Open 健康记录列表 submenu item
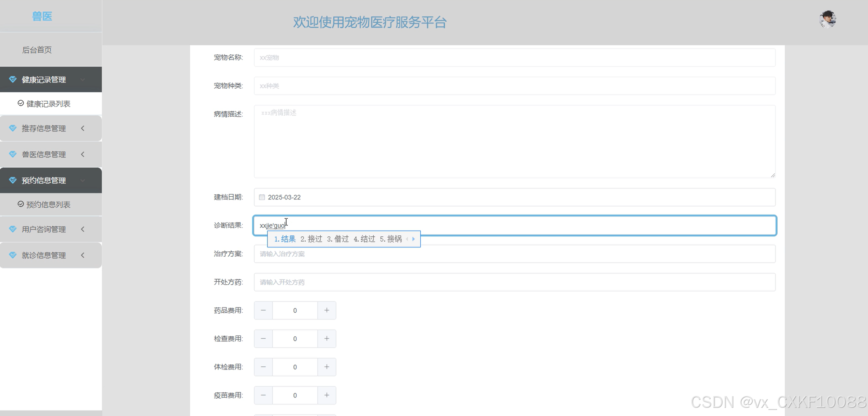This screenshot has height=416, width=868. [x=48, y=104]
